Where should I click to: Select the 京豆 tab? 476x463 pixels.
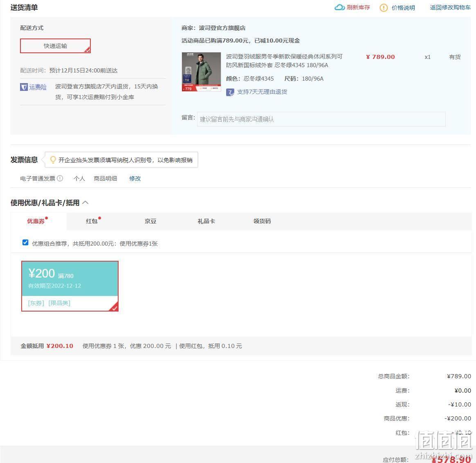click(150, 221)
